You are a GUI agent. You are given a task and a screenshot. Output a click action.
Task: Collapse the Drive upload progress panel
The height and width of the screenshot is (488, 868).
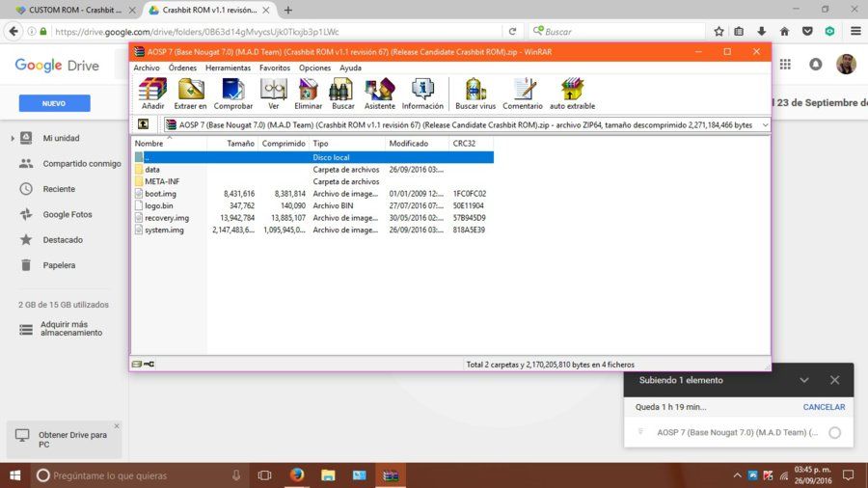coord(803,380)
